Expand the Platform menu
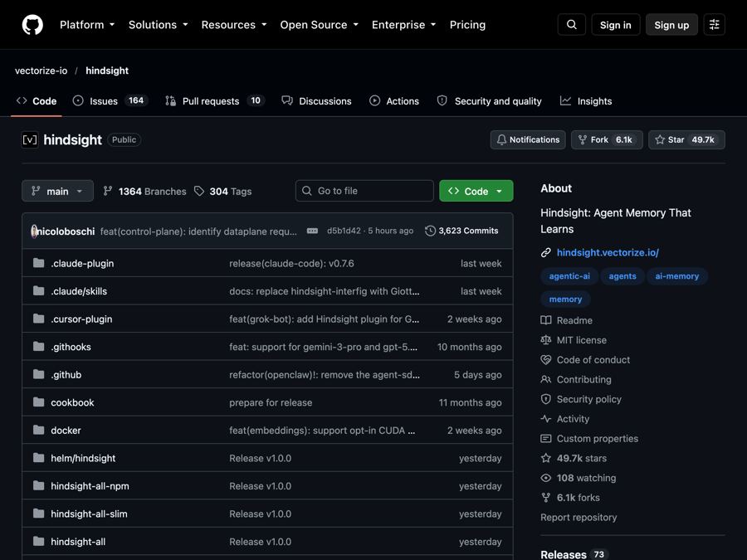This screenshot has width=747, height=560. coord(87,25)
